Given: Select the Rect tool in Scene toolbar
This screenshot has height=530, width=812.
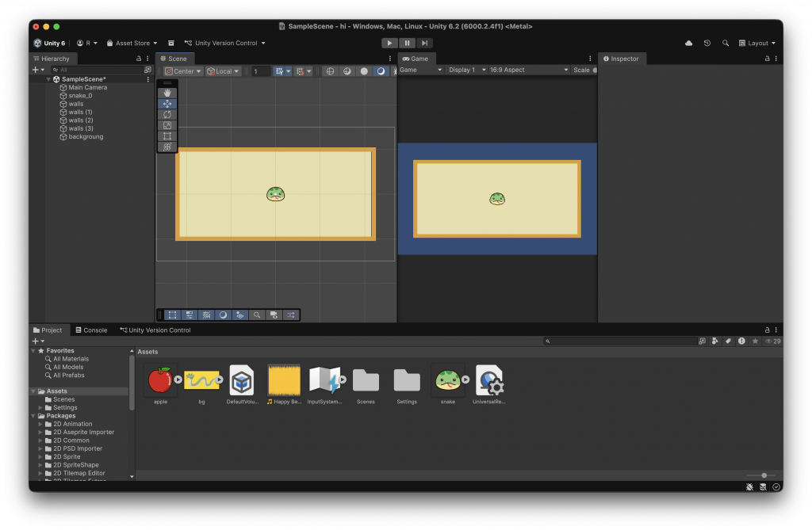Looking at the screenshot, I should [167, 136].
